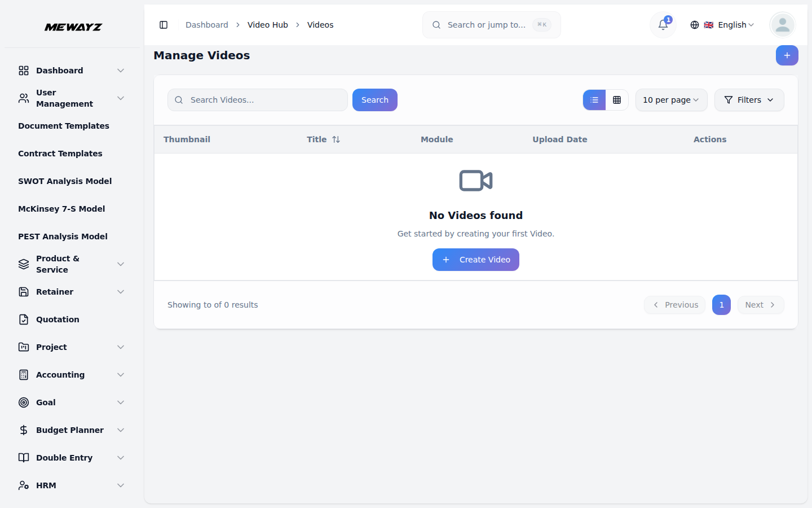Switch to grid view layout
Screen dimensions: 812x508
click(x=617, y=99)
